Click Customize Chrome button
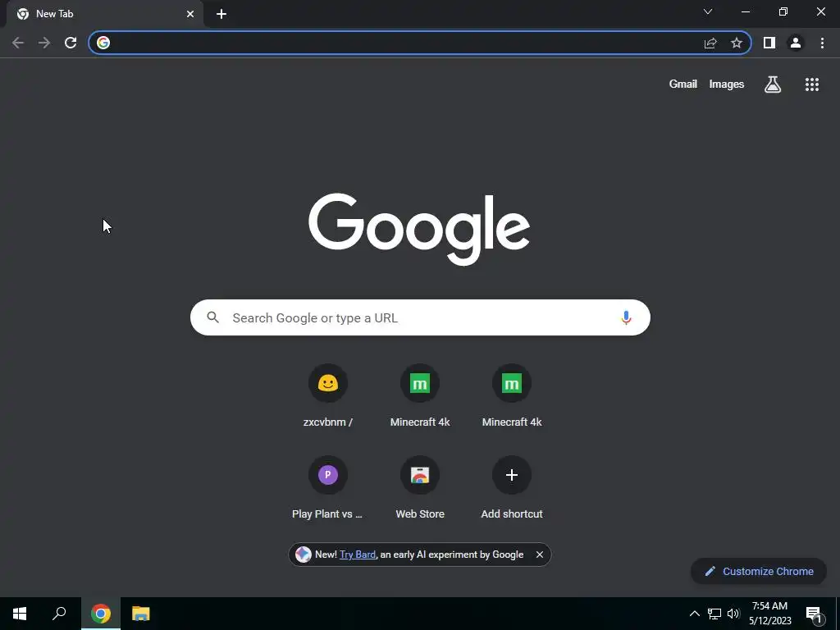Screen dimensions: 840x630 point(759,571)
